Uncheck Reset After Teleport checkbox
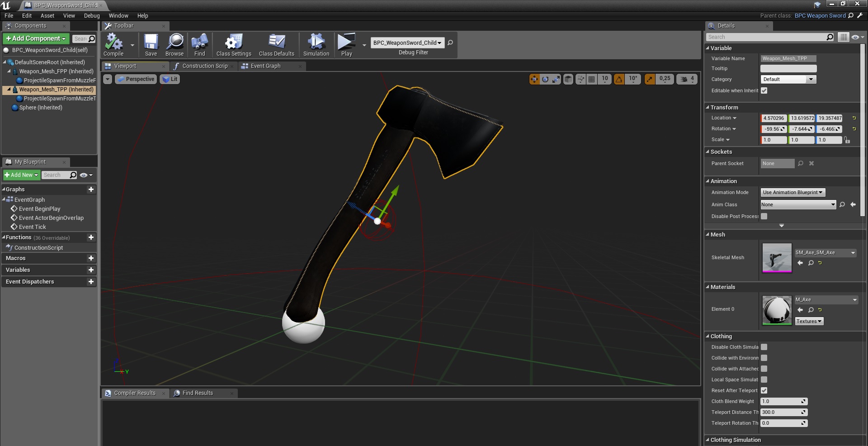The image size is (868, 446). click(x=764, y=390)
